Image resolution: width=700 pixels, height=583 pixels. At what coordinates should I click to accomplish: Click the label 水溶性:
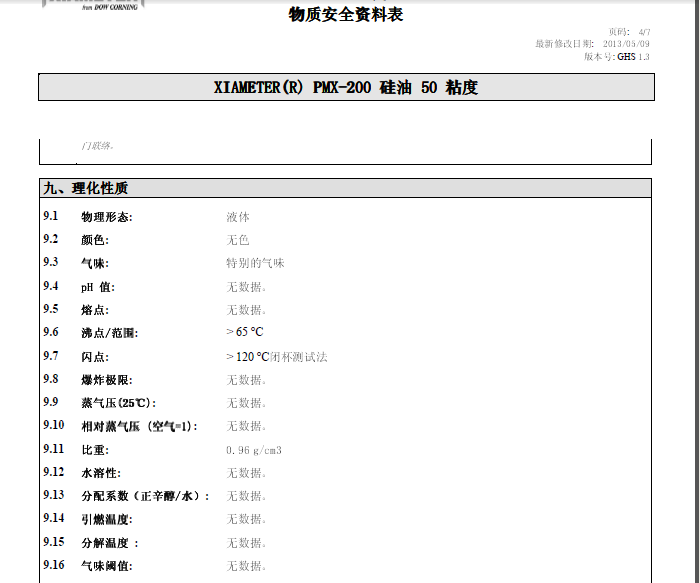(x=101, y=473)
